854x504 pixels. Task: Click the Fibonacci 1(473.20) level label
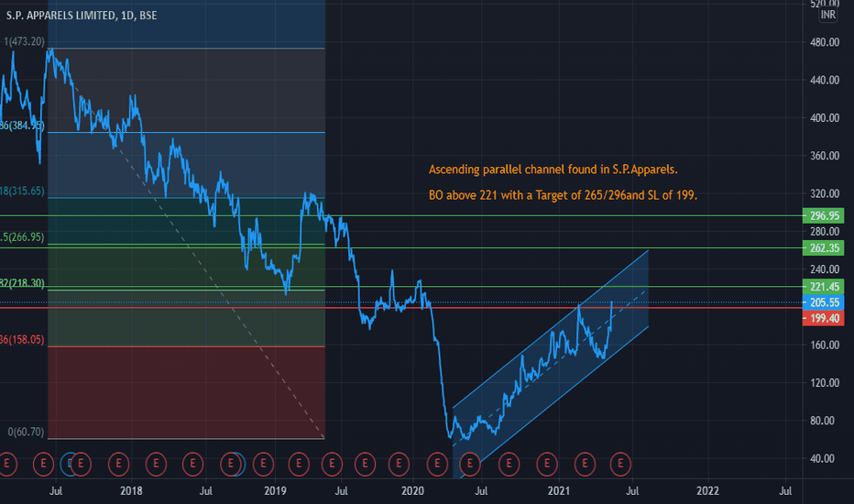pos(24,41)
